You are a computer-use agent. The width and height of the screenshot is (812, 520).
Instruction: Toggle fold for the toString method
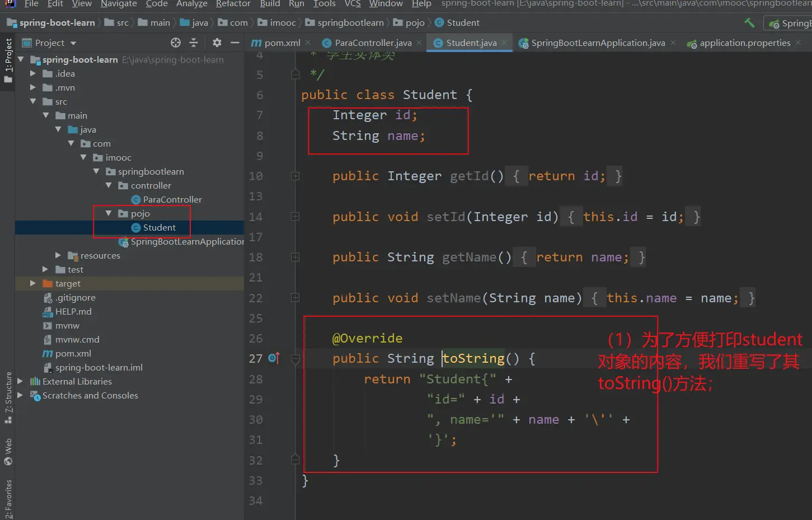(295, 359)
